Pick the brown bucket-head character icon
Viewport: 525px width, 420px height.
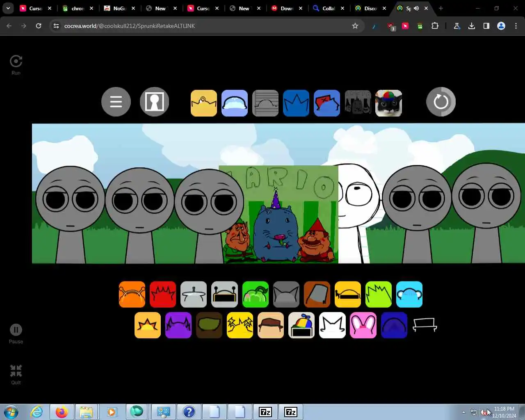click(x=317, y=294)
